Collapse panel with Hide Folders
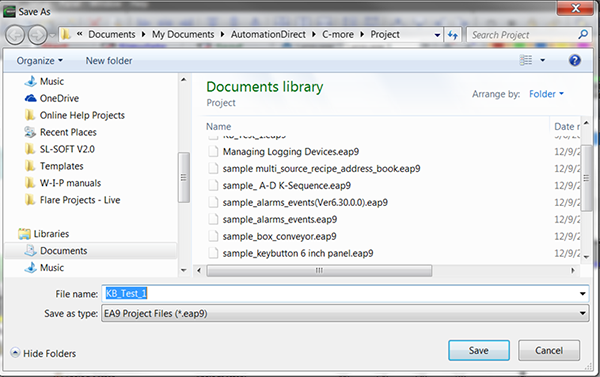The width and height of the screenshot is (600, 377). pyautogui.click(x=43, y=353)
